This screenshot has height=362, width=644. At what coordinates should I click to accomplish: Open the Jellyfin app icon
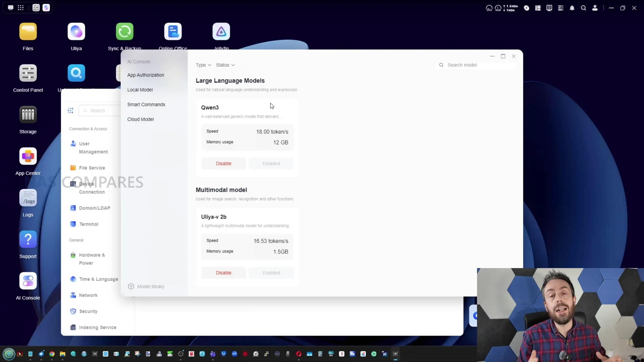click(221, 32)
